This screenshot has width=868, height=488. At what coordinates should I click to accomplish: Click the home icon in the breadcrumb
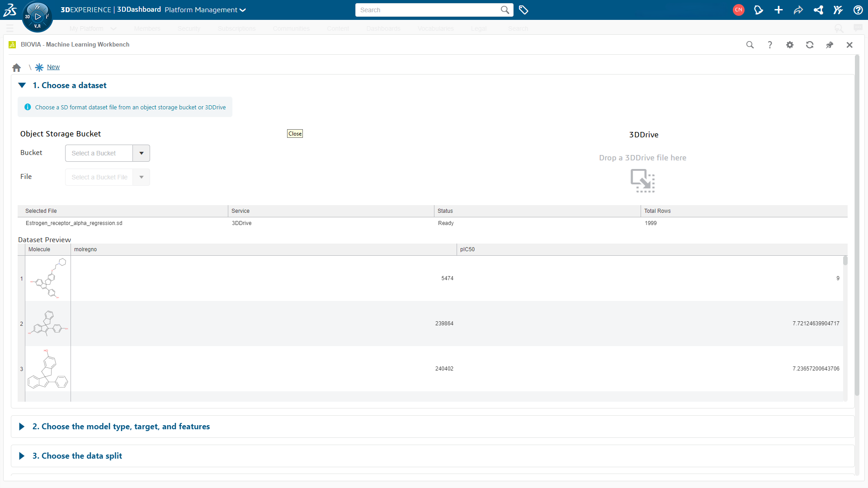click(16, 67)
